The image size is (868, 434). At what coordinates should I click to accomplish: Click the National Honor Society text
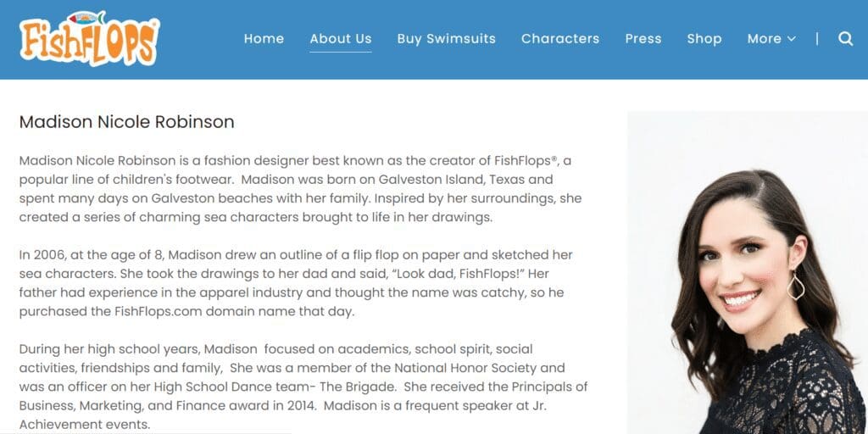click(x=465, y=368)
